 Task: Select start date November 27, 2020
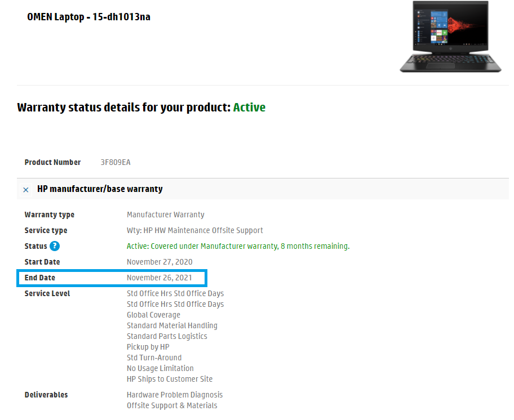[159, 262]
